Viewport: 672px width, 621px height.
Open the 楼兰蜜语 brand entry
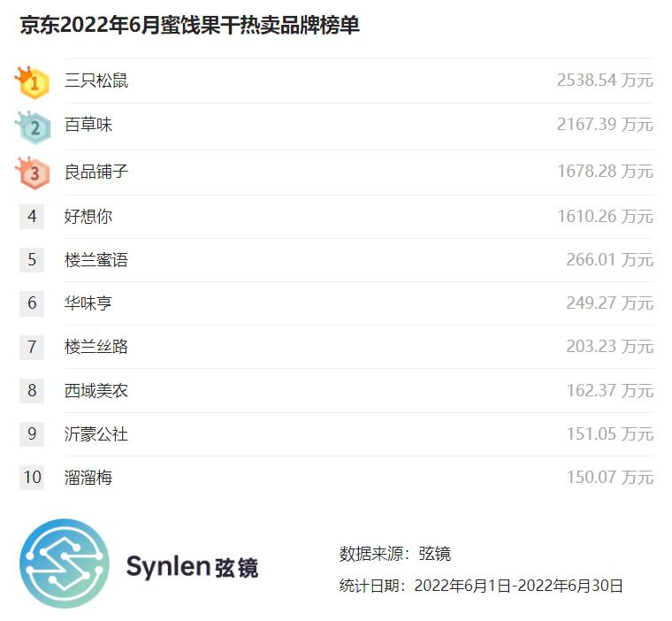96,259
